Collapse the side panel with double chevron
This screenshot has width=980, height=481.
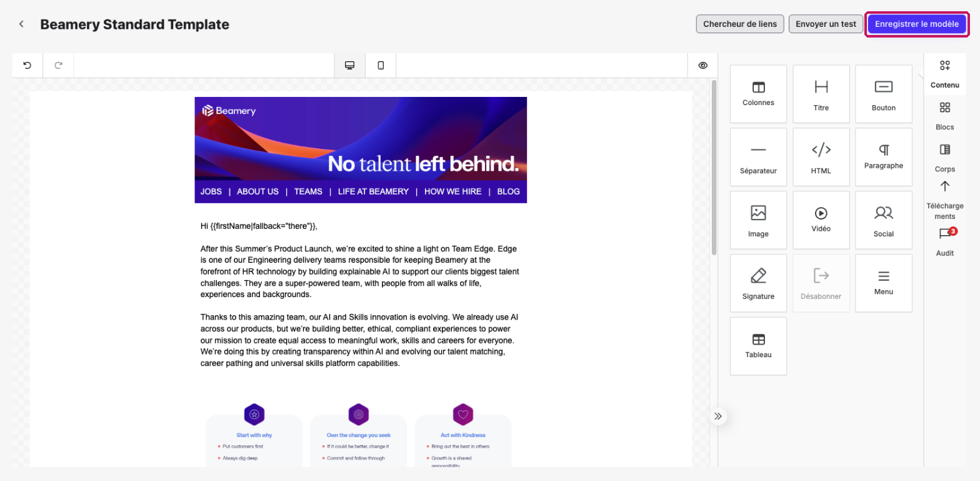tap(718, 416)
